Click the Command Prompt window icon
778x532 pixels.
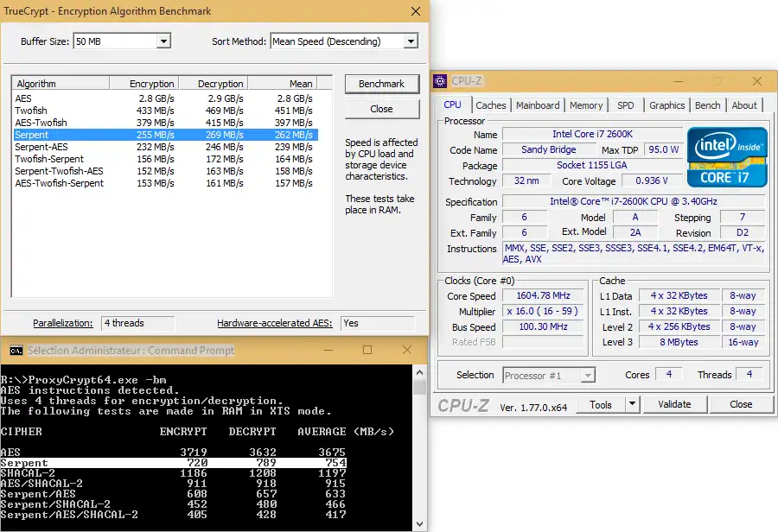coord(16,351)
